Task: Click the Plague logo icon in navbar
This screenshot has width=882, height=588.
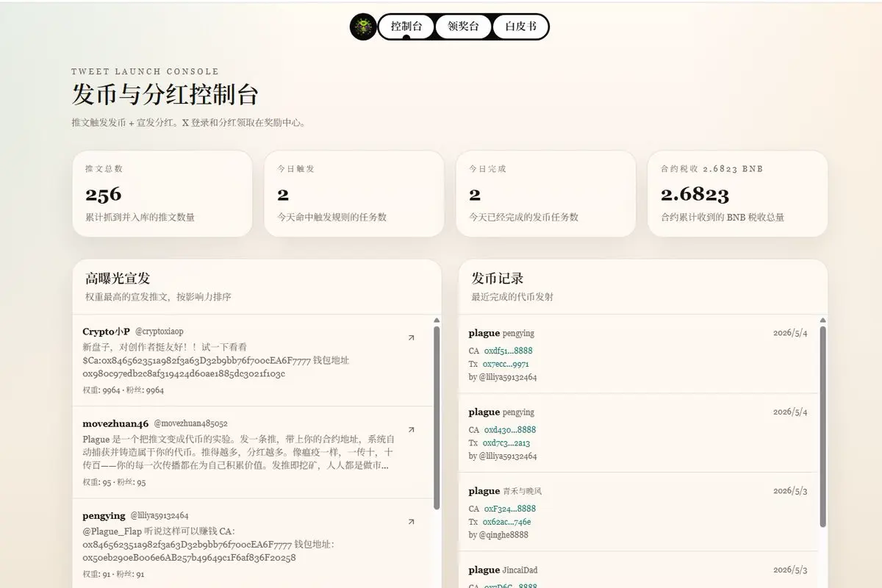Action: click(363, 27)
